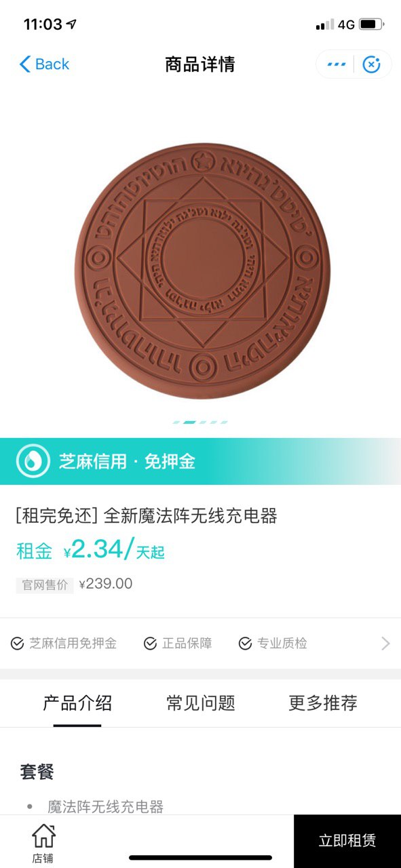Select the 产品介绍 tab
The image size is (401, 868).
[77, 703]
